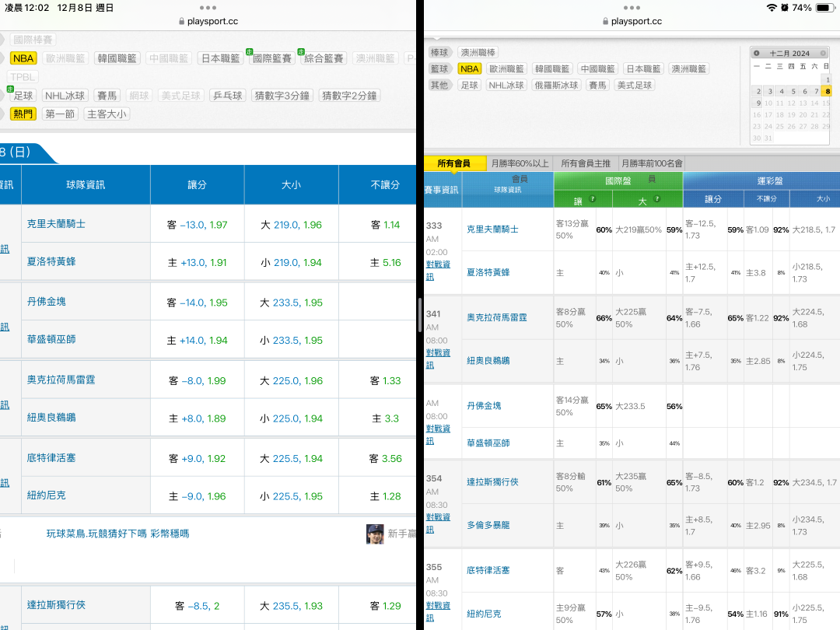Pick date 7 in the calendar

[817, 92]
